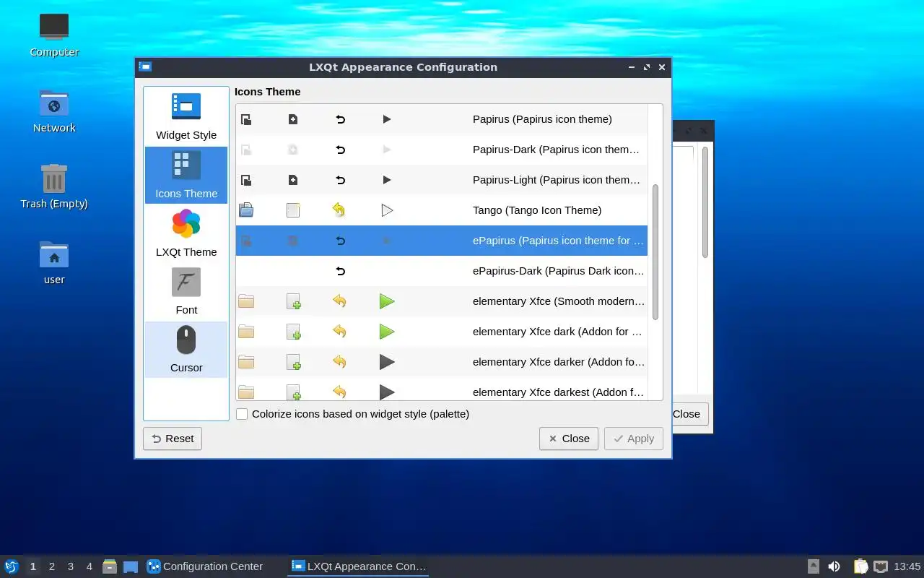The height and width of the screenshot is (578, 924).
Task: Click the Apply button
Action: (x=634, y=439)
